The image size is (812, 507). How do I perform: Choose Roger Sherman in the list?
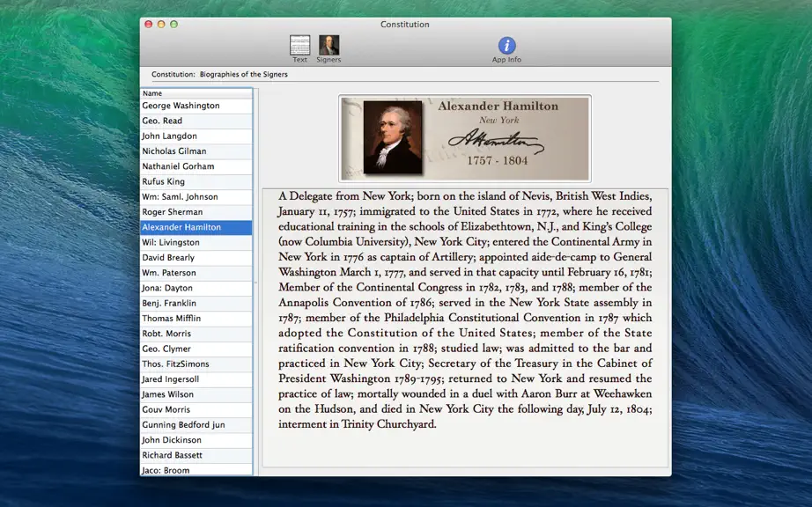(196, 212)
